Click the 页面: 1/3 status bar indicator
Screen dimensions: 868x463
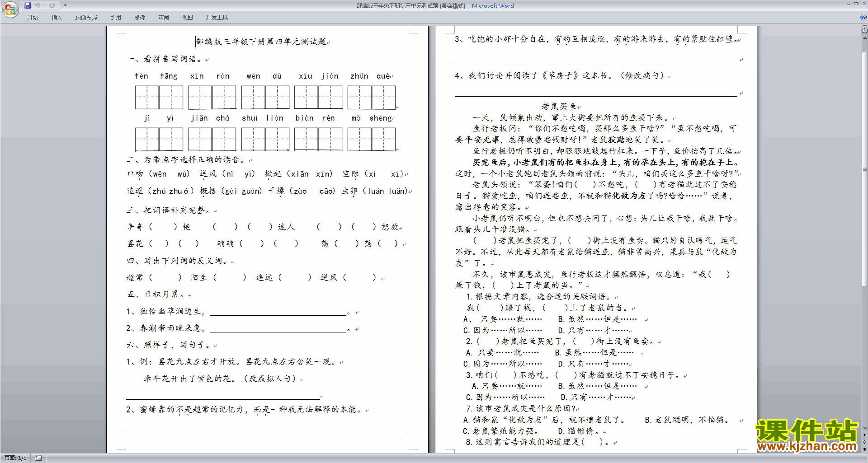(x=15, y=458)
